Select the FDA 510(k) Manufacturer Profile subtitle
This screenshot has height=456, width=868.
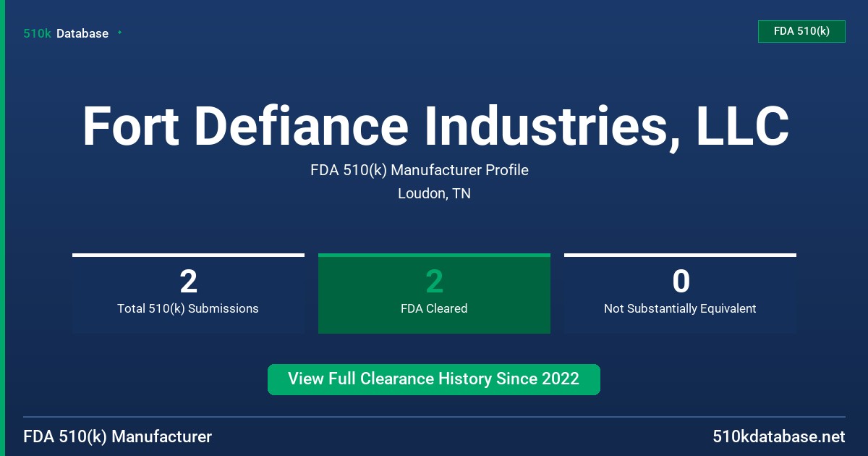420,170
